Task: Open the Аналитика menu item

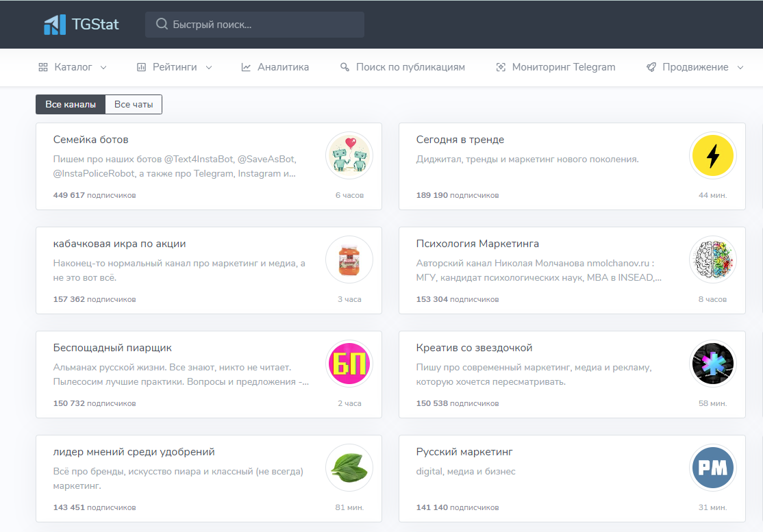Action: 275,67
